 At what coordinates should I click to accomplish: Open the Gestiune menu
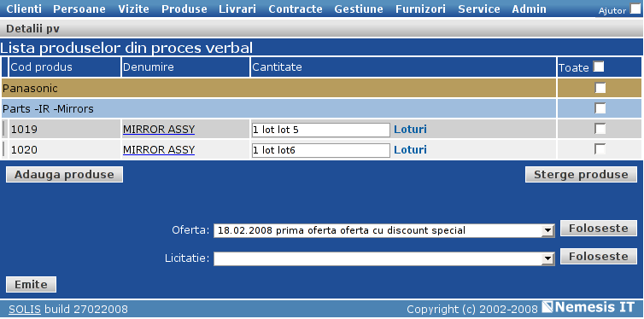coord(359,9)
